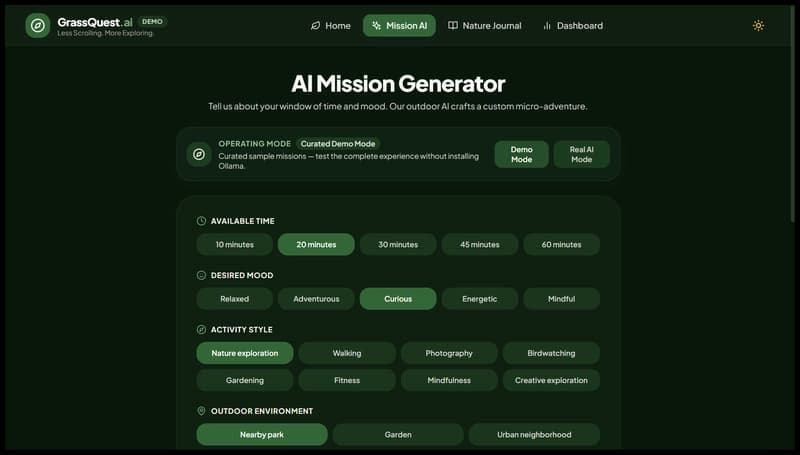Click the page vertical scrollbar
Image resolution: width=800 pixels, height=455 pixels.
792,115
